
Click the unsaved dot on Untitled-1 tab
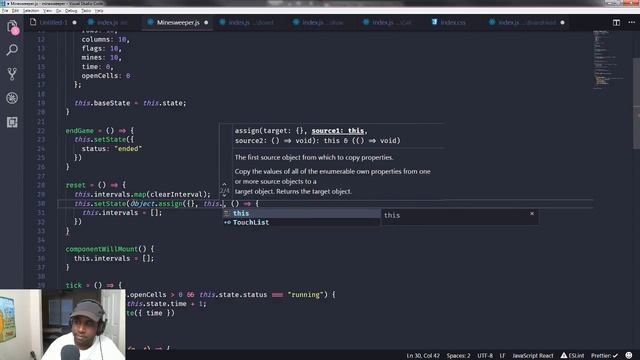[x=74, y=22]
